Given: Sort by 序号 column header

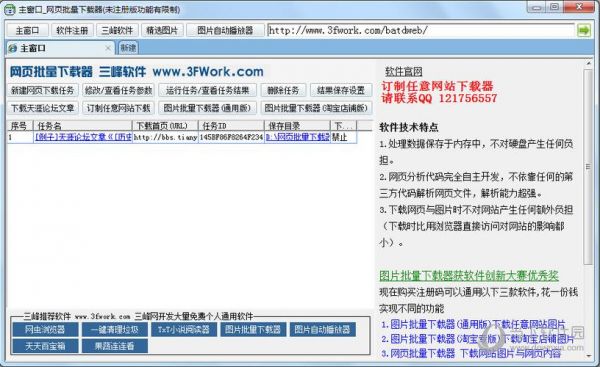Looking at the screenshot, I should pos(20,126).
